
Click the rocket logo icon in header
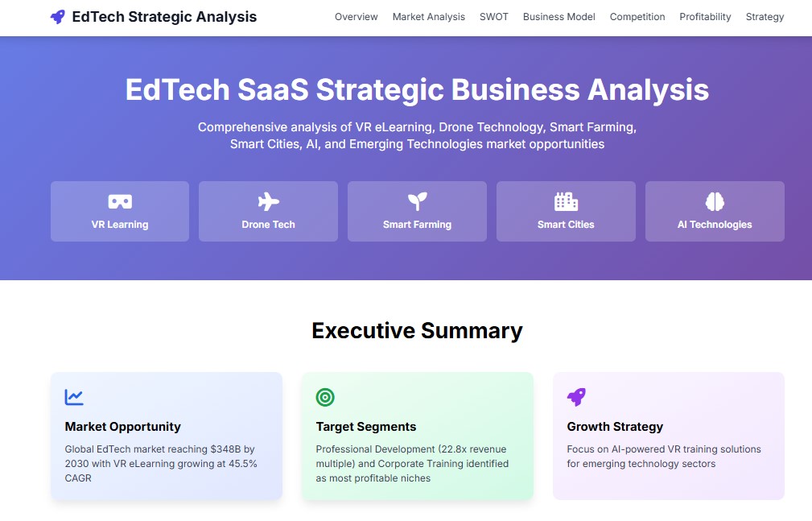[x=57, y=17]
